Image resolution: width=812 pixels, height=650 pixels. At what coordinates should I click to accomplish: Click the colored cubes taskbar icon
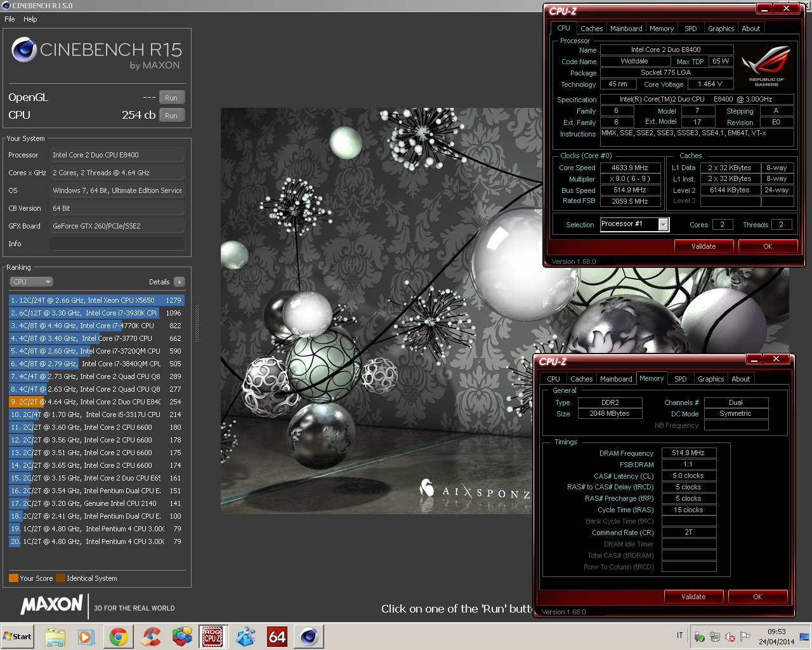pyautogui.click(x=182, y=637)
